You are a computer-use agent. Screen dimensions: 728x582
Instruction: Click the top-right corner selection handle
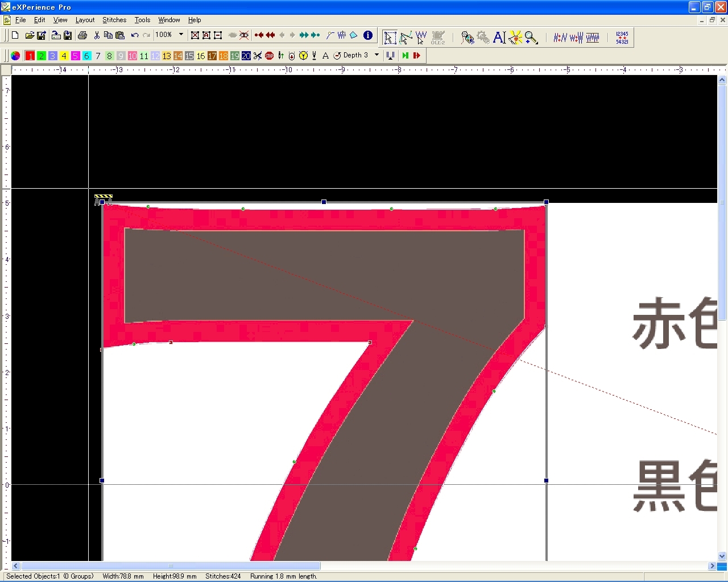(547, 202)
